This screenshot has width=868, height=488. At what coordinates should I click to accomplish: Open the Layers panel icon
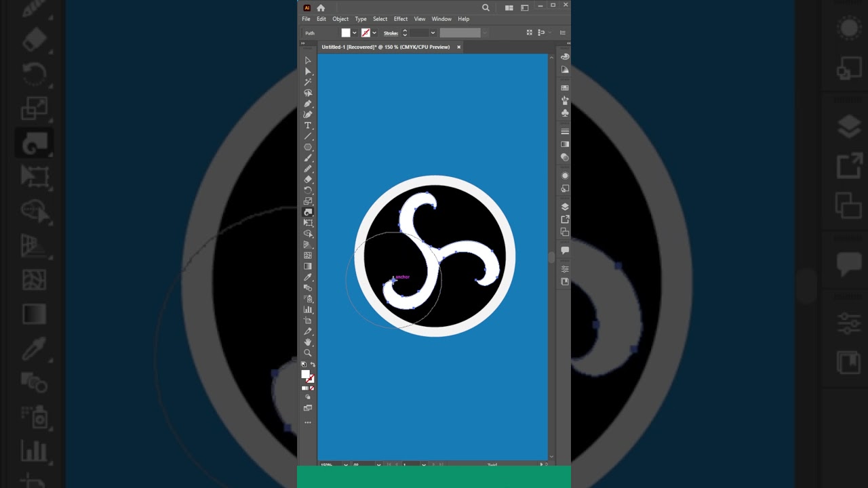565,207
